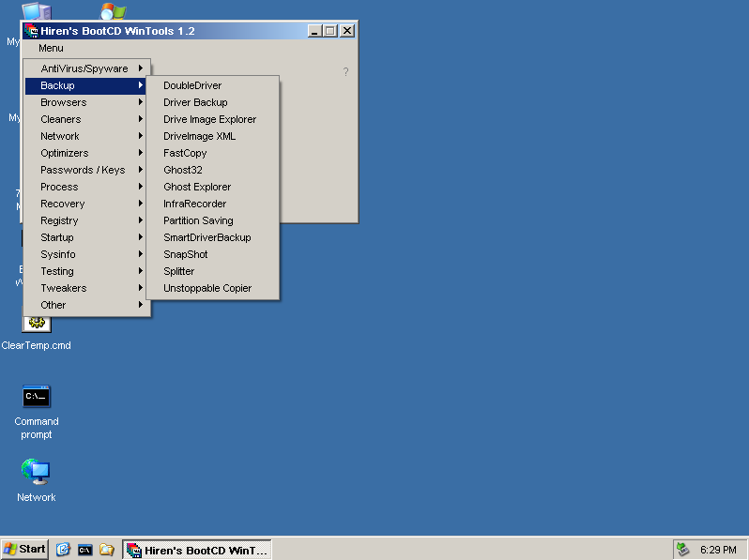Minimize the Hiren's BootCD WinTools window
The width and height of the screenshot is (749, 560).
point(314,31)
